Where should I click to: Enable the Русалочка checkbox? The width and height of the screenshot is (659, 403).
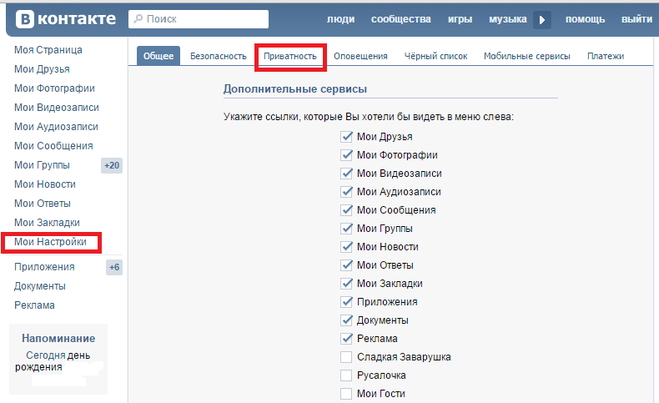pos(347,375)
